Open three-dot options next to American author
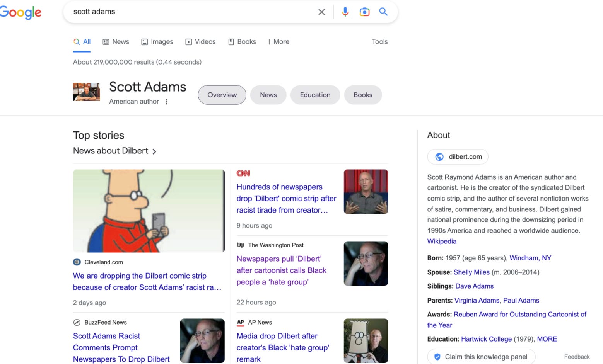Screen dimensions: 603x364 point(167,102)
